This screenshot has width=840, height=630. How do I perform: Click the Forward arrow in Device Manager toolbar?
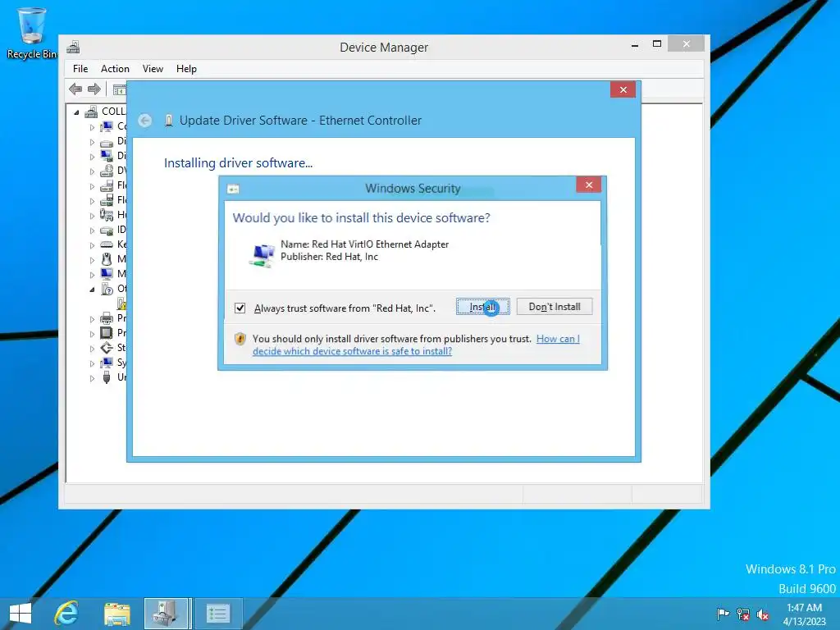[94, 89]
